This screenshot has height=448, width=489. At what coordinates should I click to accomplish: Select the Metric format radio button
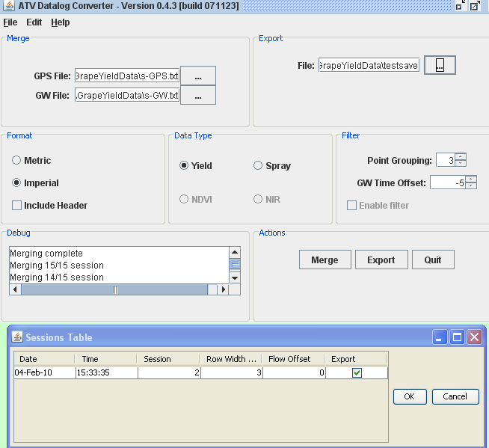pos(17,161)
